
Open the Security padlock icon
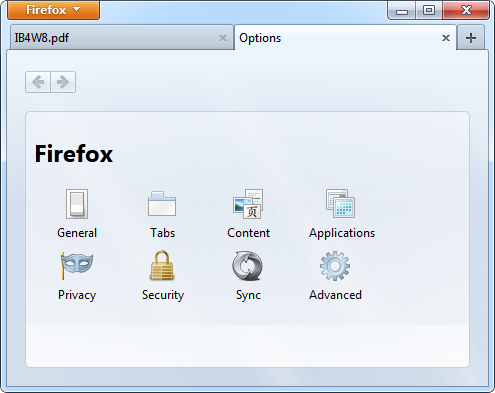[x=162, y=266]
